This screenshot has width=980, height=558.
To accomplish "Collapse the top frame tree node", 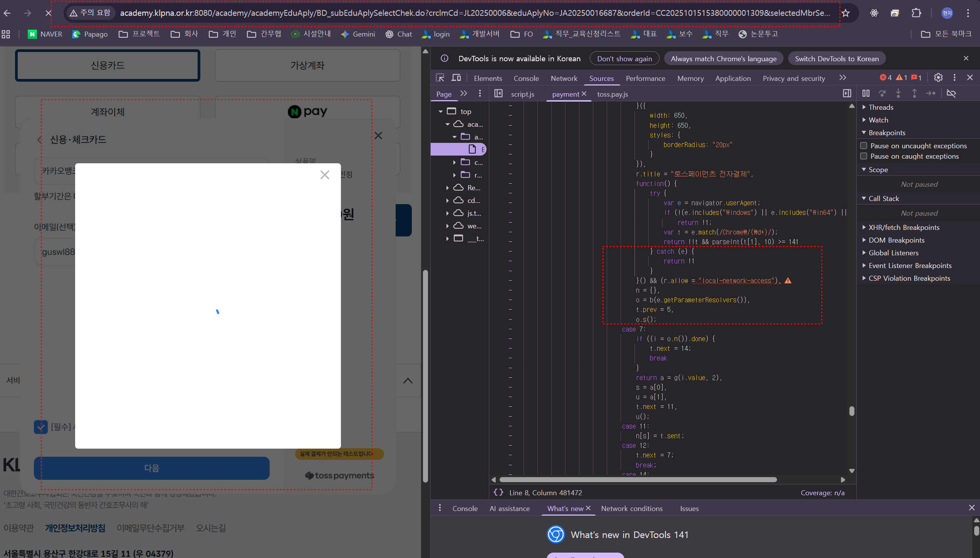I will (441, 112).
